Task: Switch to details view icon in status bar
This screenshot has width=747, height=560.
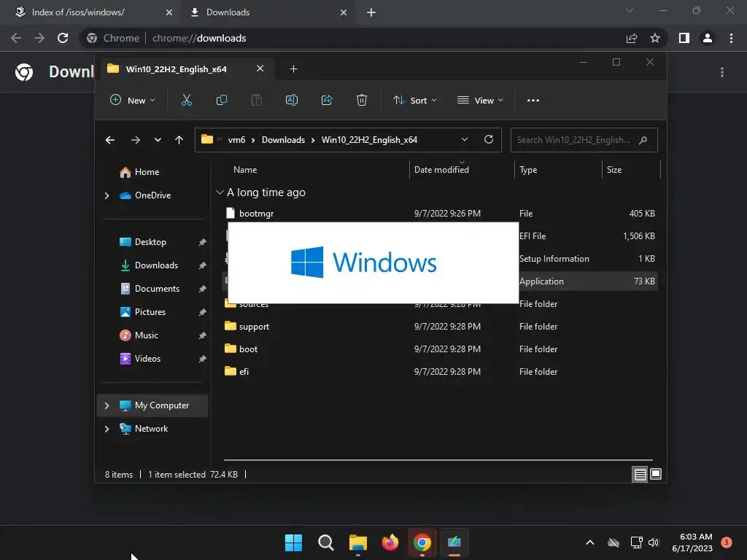Action: point(640,474)
